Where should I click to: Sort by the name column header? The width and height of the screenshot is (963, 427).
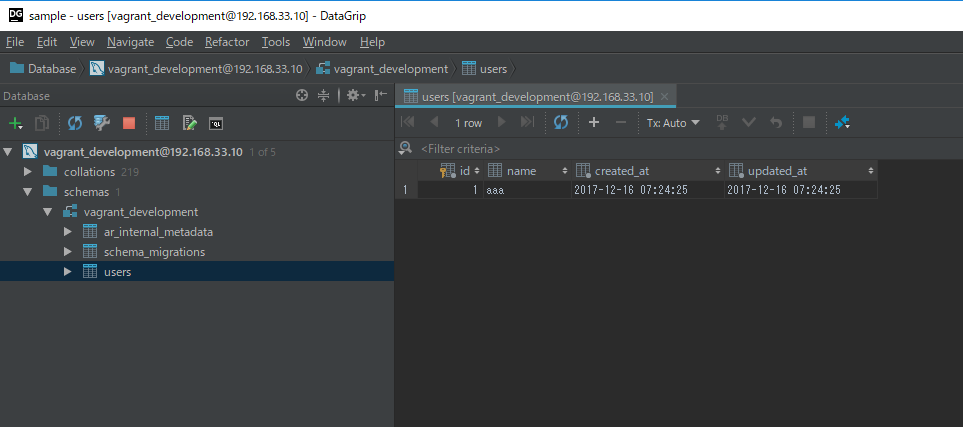[528, 171]
